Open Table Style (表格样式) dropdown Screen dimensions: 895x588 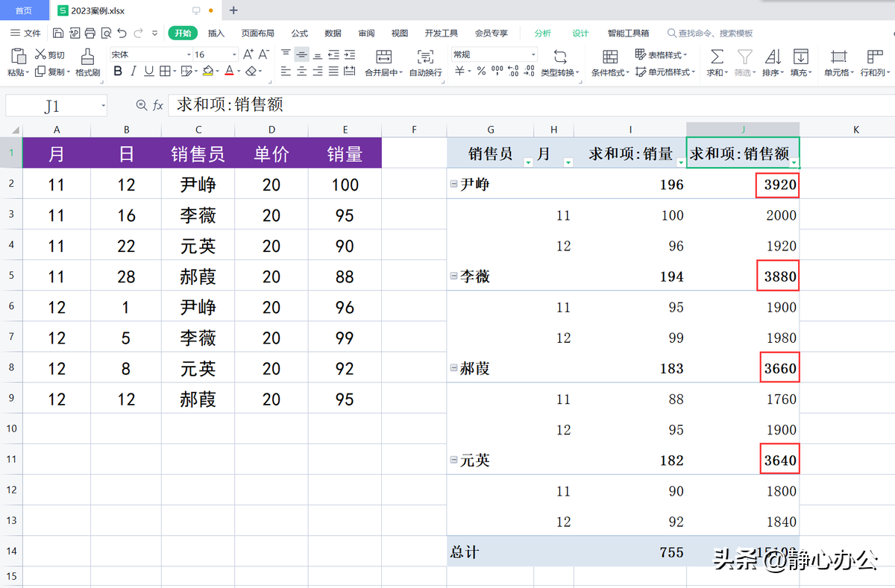(661, 54)
